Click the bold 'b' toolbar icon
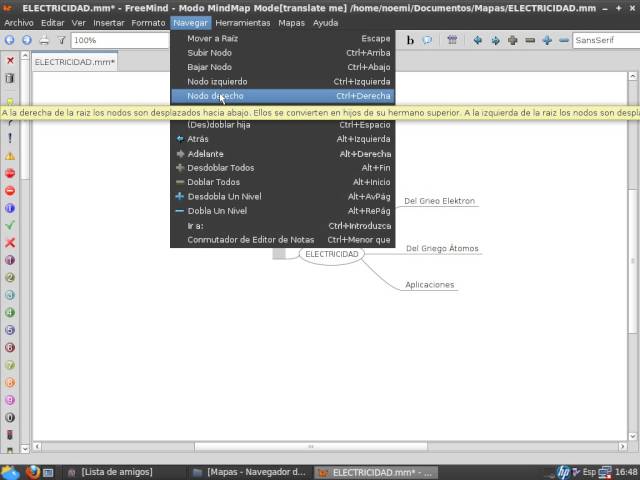640x480 pixels. [x=410, y=40]
